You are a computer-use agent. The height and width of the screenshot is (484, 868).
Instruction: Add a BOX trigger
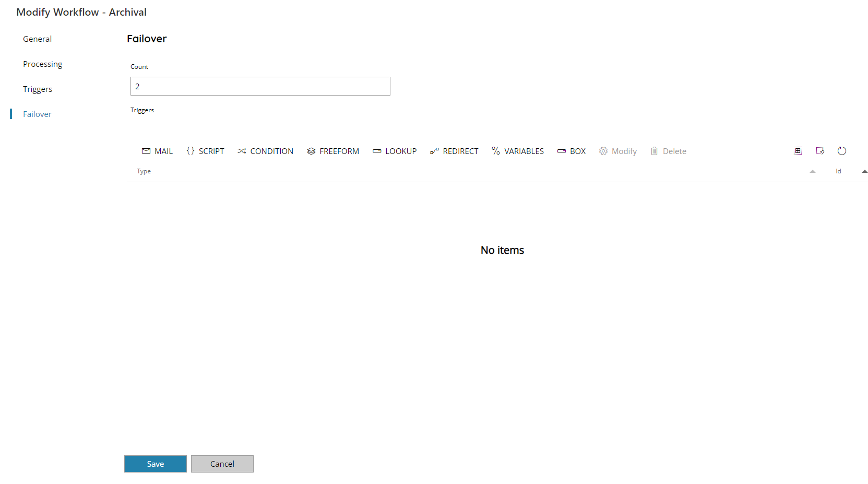(x=571, y=151)
